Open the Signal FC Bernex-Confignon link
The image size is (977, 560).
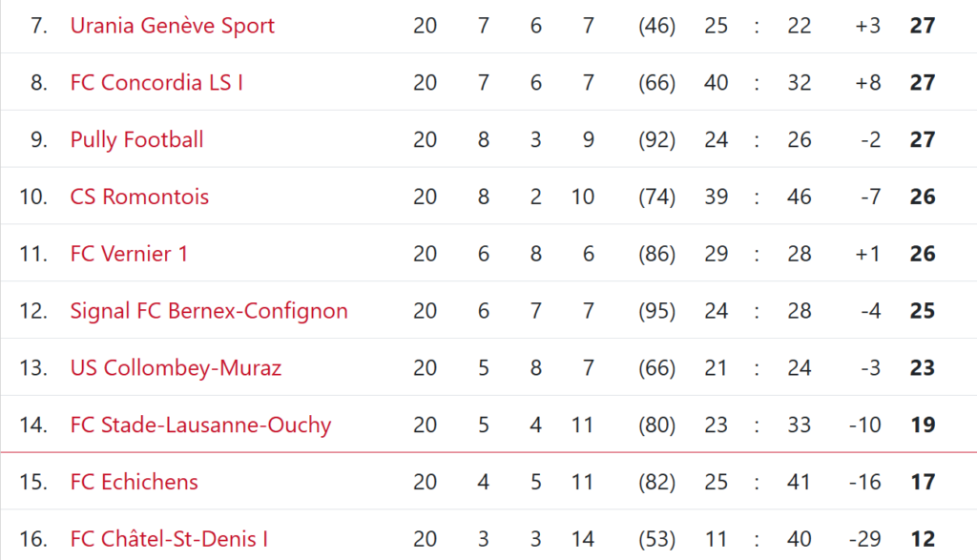pyautogui.click(x=209, y=311)
